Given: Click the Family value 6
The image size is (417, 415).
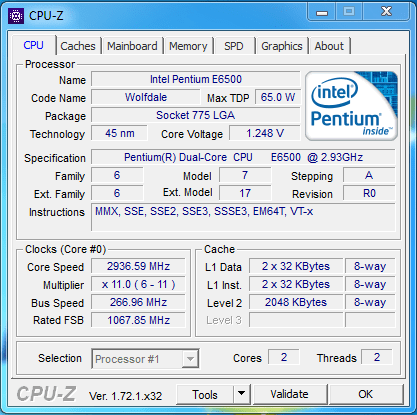Looking at the screenshot, I should [117, 175].
